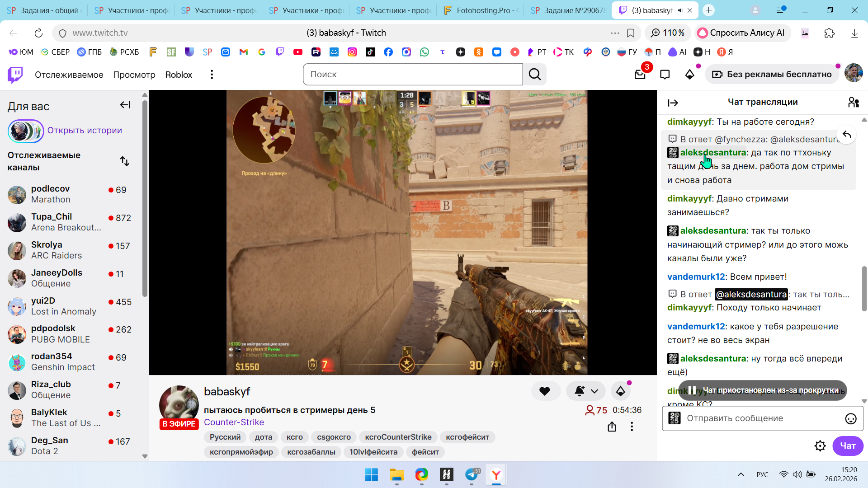Open the "Отслеживаемое" navigation tab
Screen dimensions: 868x488
click(69, 75)
